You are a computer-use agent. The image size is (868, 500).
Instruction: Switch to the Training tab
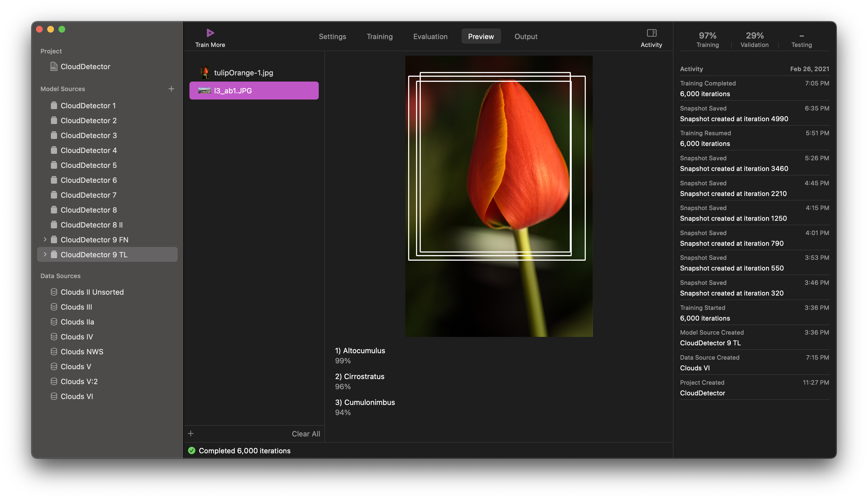tap(379, 36)
